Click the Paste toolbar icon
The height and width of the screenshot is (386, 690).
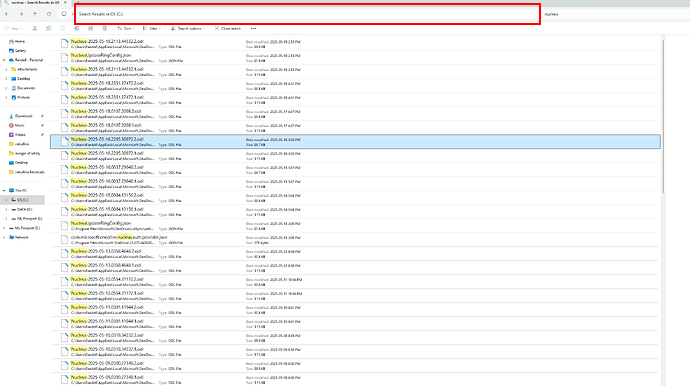[x=62, y=28]
